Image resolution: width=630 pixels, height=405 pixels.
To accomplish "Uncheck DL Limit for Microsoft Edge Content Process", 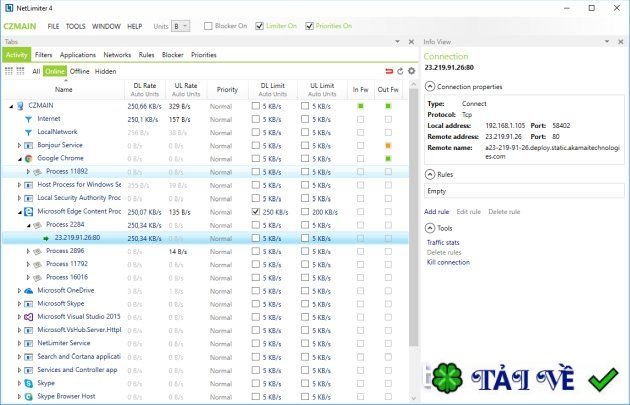I will tap(256, 211).
